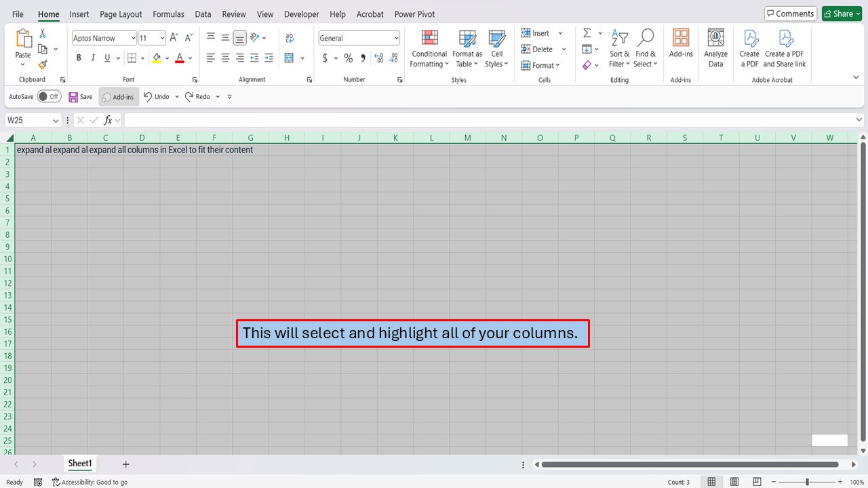
Task: Toggle Italic formatting
Action: click(92, 58)
